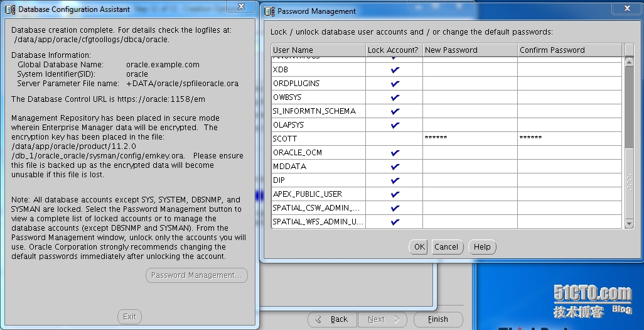Select the OWBSYS user name

[318, 97]
